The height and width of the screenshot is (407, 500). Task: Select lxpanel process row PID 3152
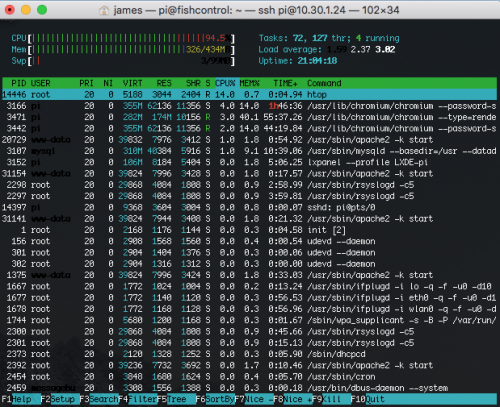(249, 162)
